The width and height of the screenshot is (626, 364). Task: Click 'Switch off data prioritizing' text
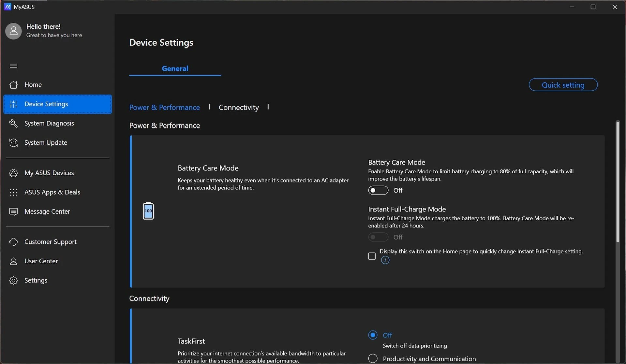pos(415,346)
